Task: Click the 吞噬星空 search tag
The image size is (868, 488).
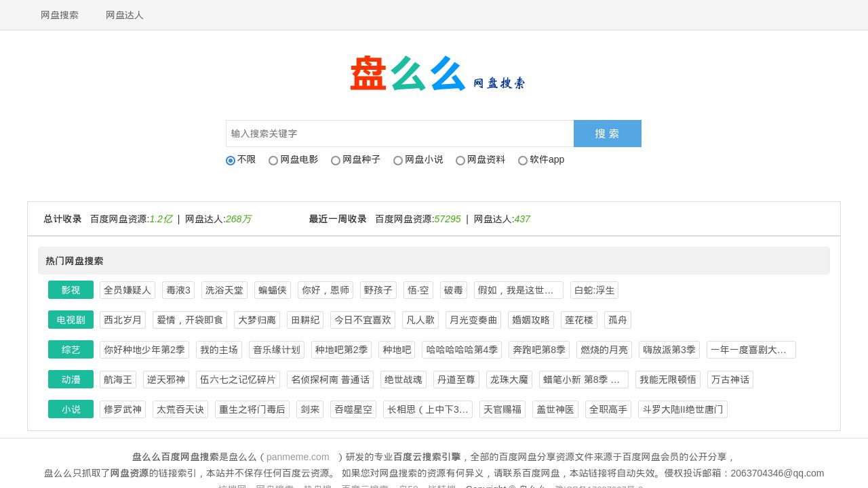Action: click(x=353, y=409)
